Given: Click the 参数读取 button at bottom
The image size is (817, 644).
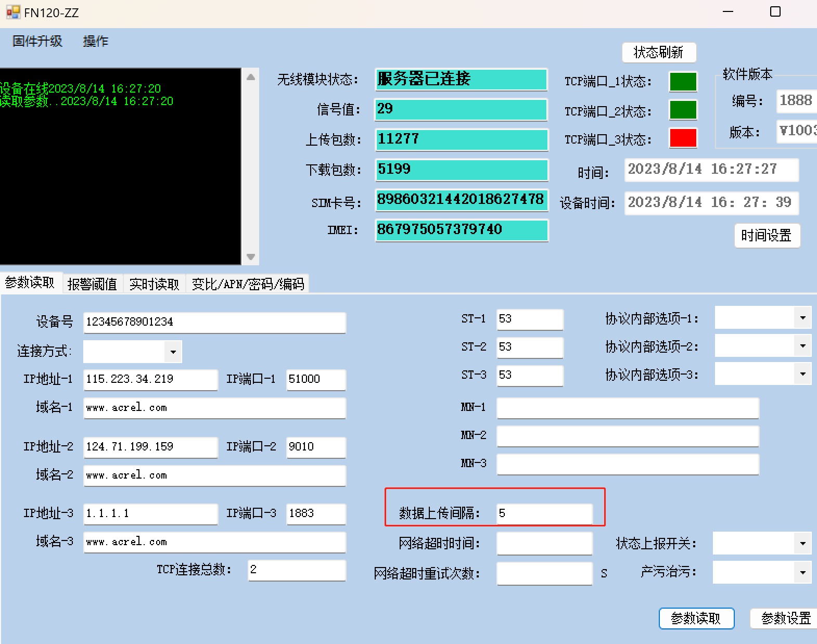Looking at the screenshot, I should pyautogui.click(x=696, y=618).
